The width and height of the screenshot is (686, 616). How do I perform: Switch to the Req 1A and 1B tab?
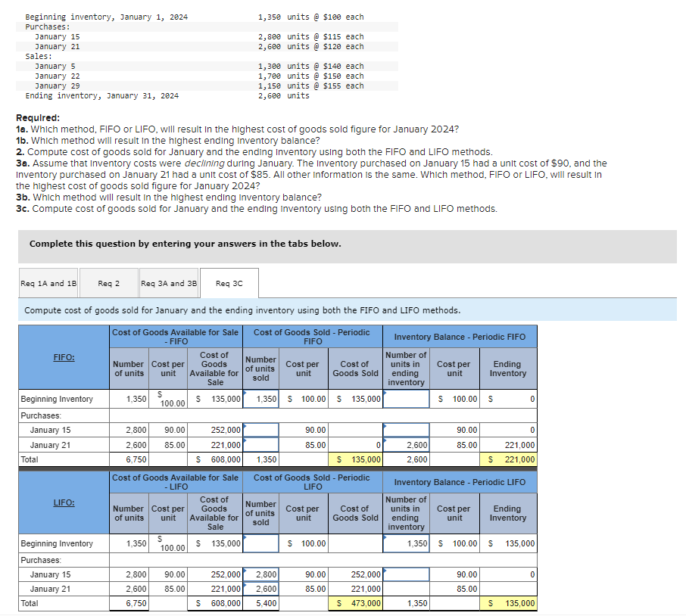click(48, 282)
